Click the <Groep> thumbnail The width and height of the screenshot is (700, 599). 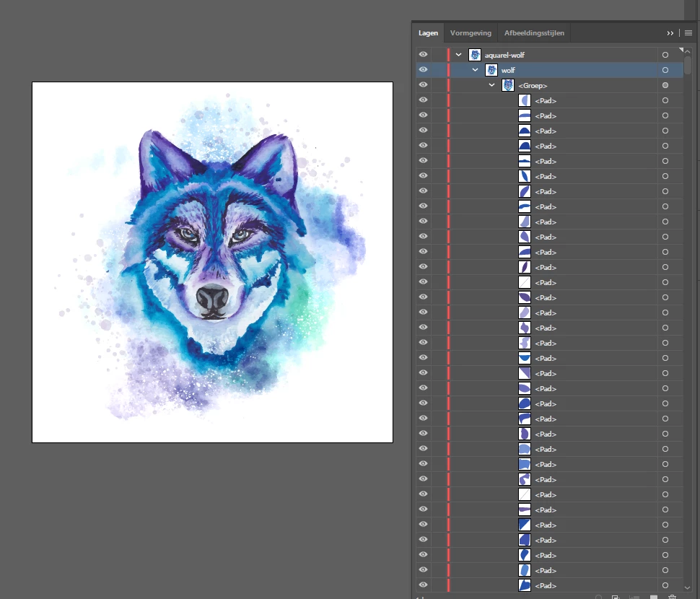(508, 85)
